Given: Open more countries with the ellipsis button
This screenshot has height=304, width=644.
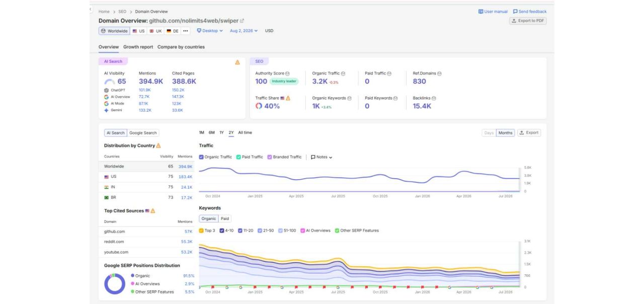Looking at the screenshot, I should 186,31.
